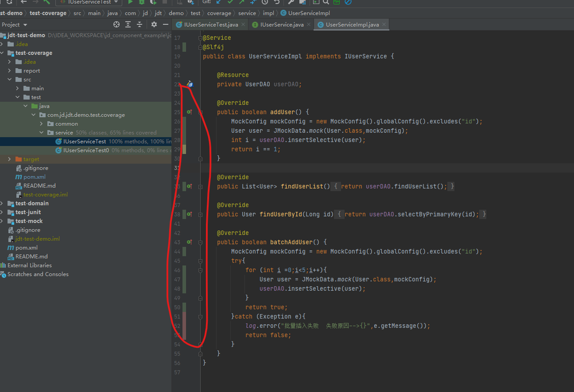Click the Select Opened File crosshair icon

pyautogui.click(x=116, y=24)
